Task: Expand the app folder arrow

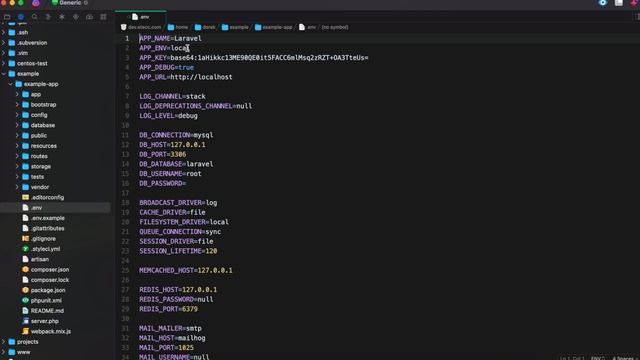Action: 17,94
